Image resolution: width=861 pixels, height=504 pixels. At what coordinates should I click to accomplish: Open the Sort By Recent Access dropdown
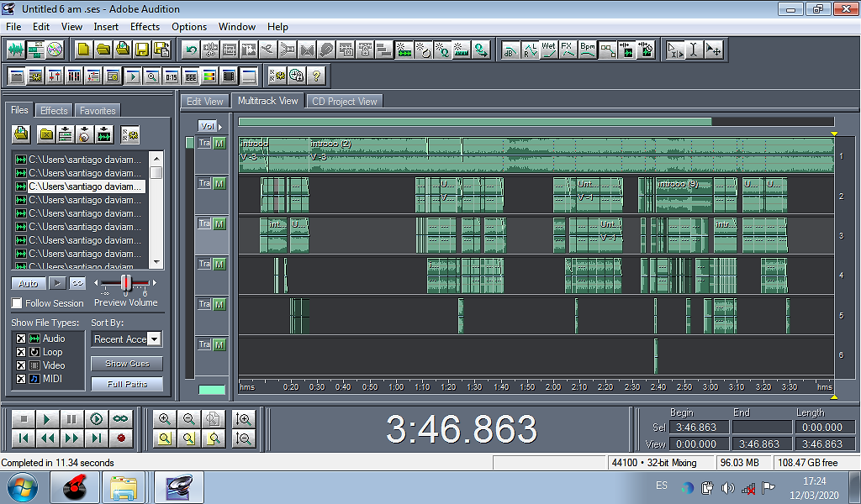[x=155, y=339]
